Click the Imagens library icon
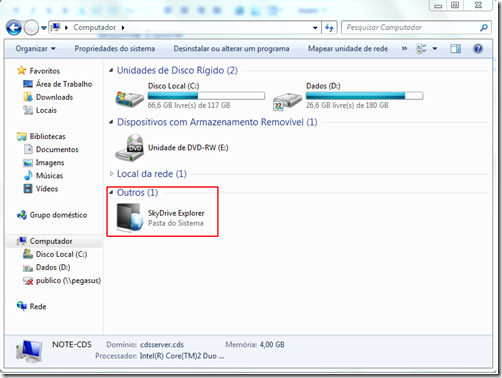The width and height of the screenshot is (502, 378). (28, 163)
